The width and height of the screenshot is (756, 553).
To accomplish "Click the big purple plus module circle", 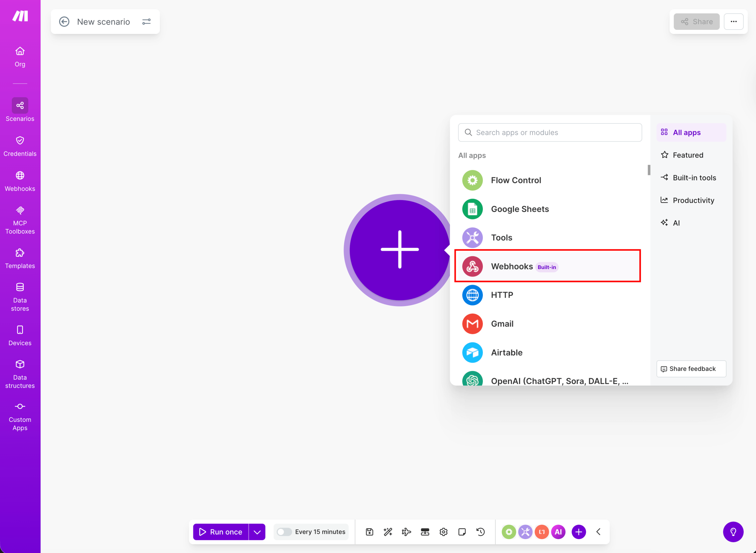I will click(400, 250).
